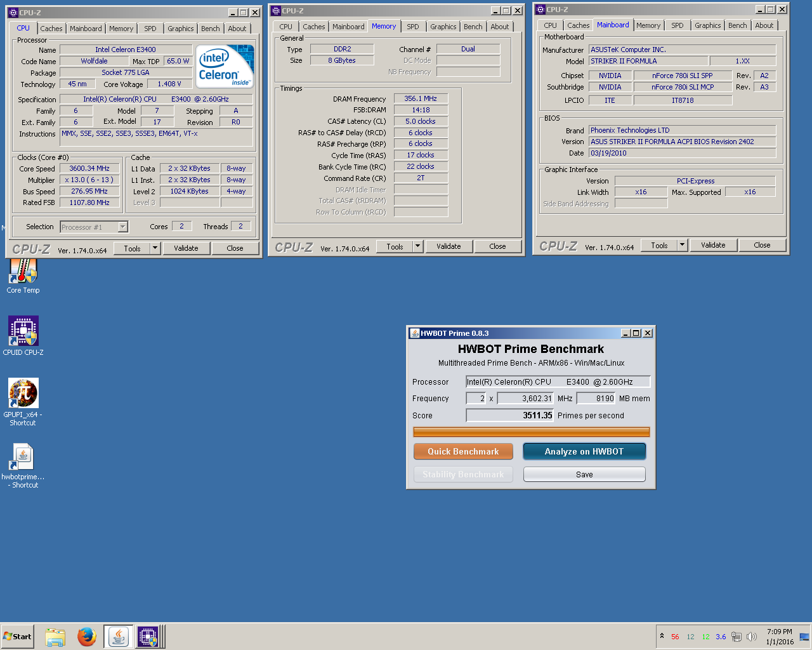Select the Java HWBOT Prime taskbar item

point(118,637)
